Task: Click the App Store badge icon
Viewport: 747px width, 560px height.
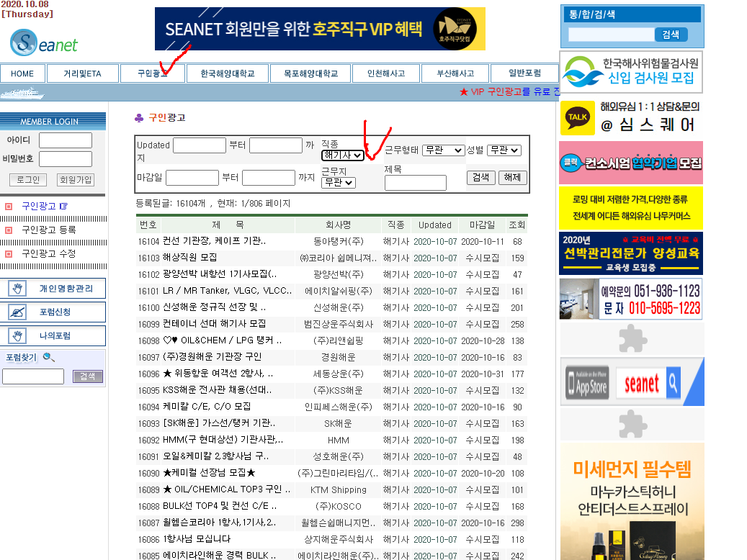Action: 587,382
